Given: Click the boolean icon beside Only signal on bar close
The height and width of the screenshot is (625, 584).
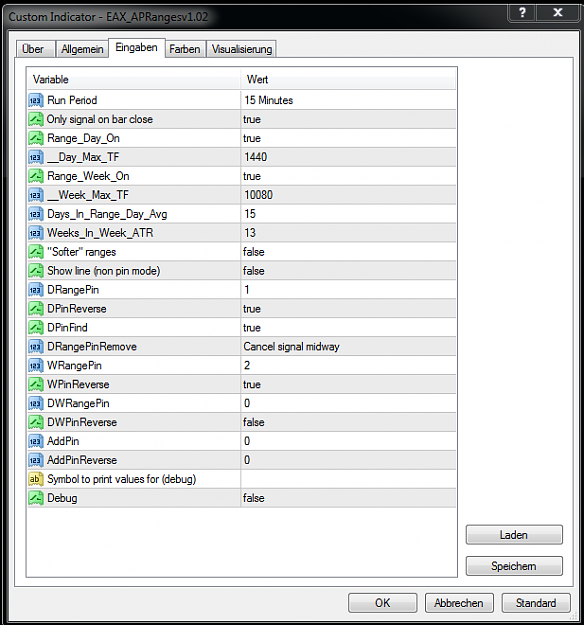Looking at the screenshot, I should [x=35, y=119].
